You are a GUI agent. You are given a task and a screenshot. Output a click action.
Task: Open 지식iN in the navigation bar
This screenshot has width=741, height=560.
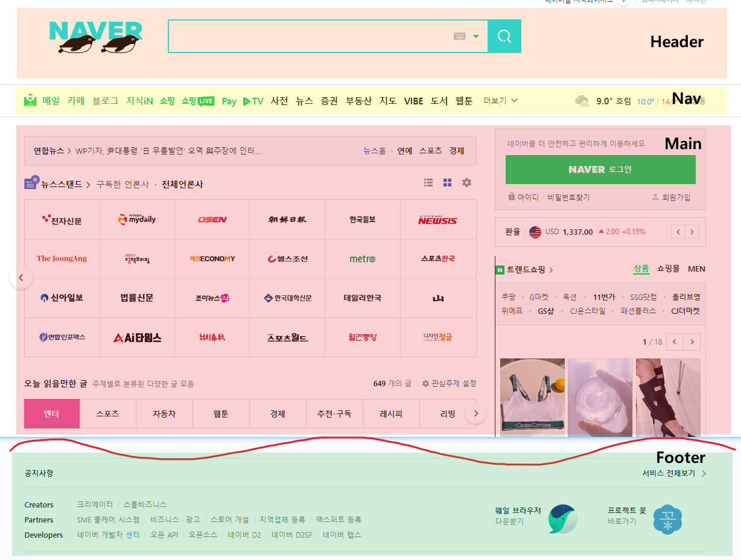tap(139, 101)
